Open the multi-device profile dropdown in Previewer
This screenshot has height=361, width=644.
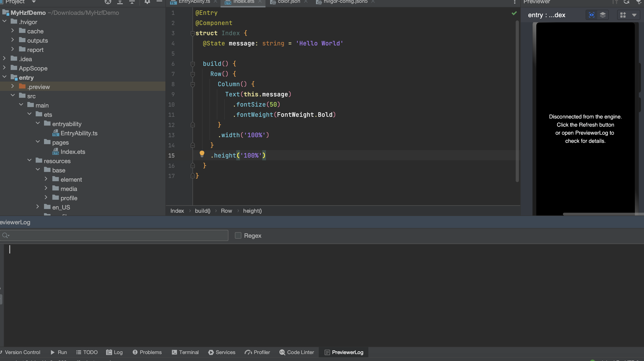634,15
